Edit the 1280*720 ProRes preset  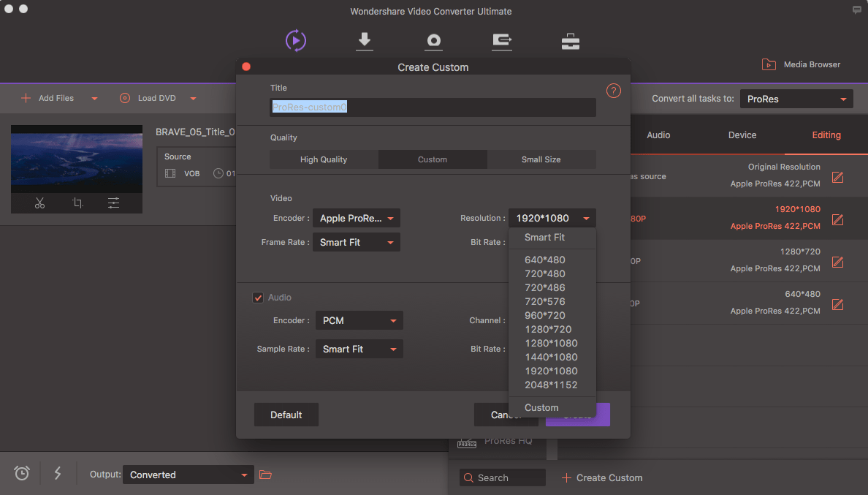pos(837,262)
